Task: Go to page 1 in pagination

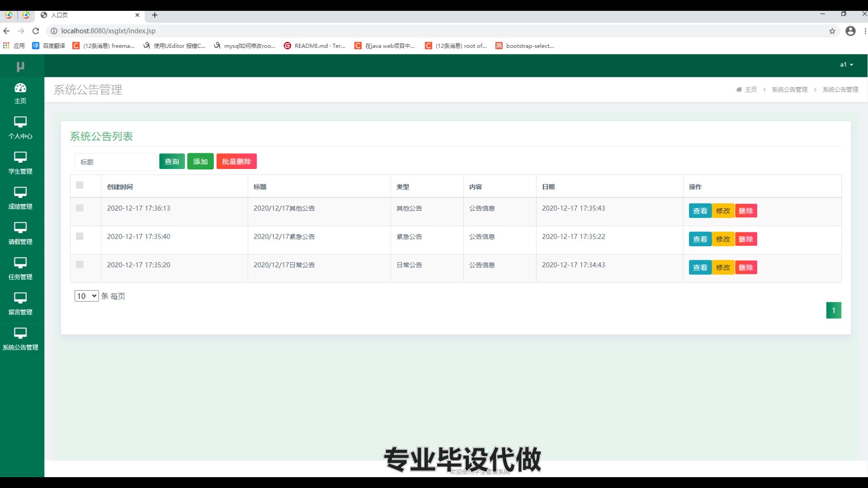Action: click(834, 310)
